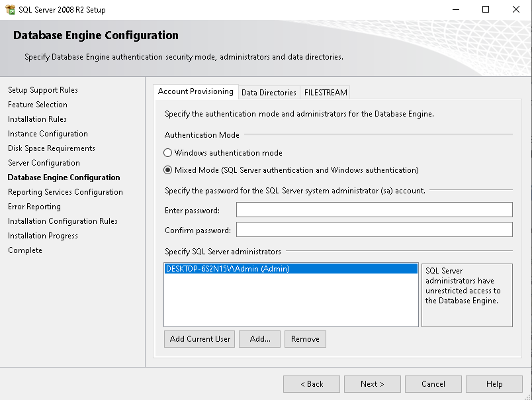
Task: Open Help for this setup page
Action: tap(494, 383)
